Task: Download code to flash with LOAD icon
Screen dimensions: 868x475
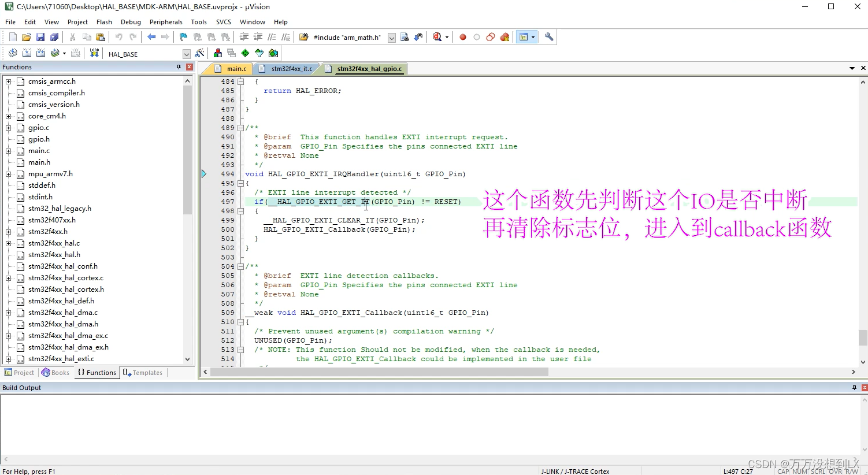Action: (x=94, y=53)
